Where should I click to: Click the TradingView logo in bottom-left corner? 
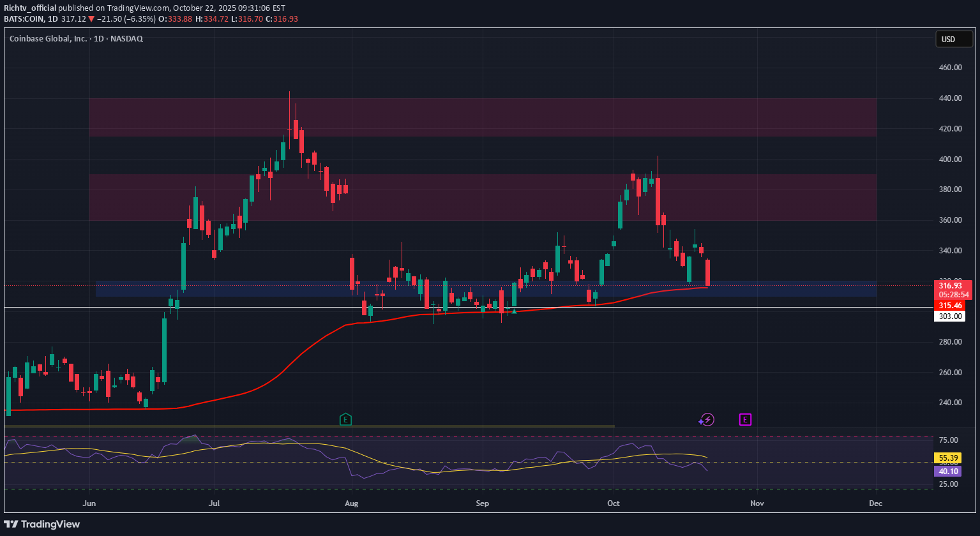coord(42,524)
